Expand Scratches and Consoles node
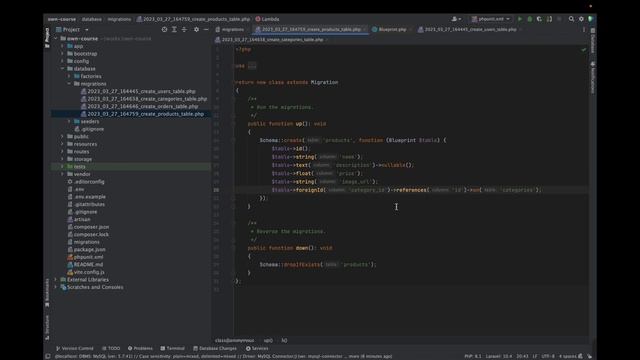Image resolution: width=640 pixels, height=360 pixels. [56, 287]
